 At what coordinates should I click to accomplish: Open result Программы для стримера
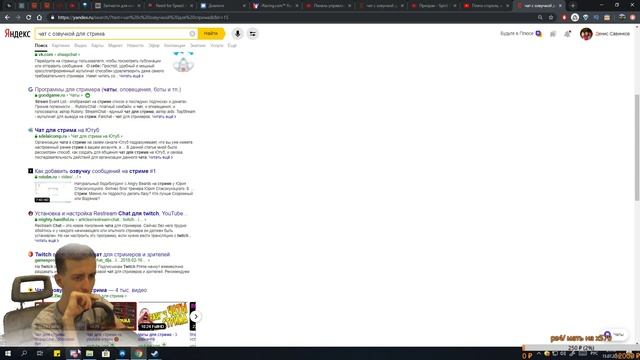point(108,89)
